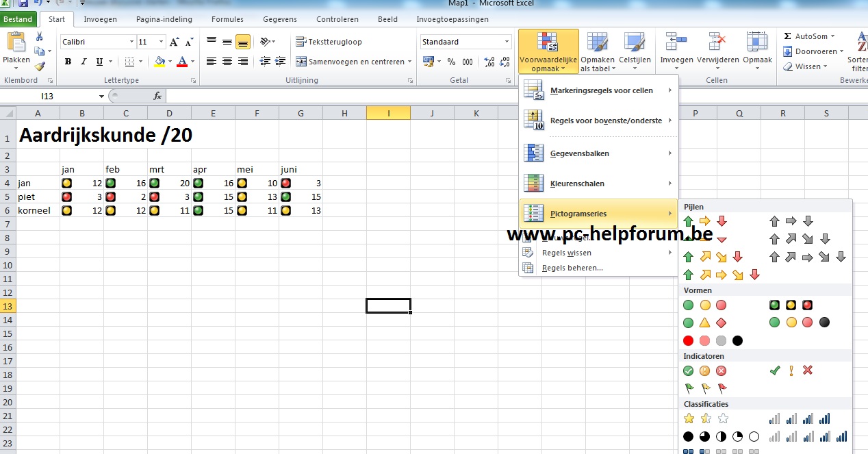Screen dimensions: 868x454
Task: Open the Bestand tab
Action: (x=18, y=19)
